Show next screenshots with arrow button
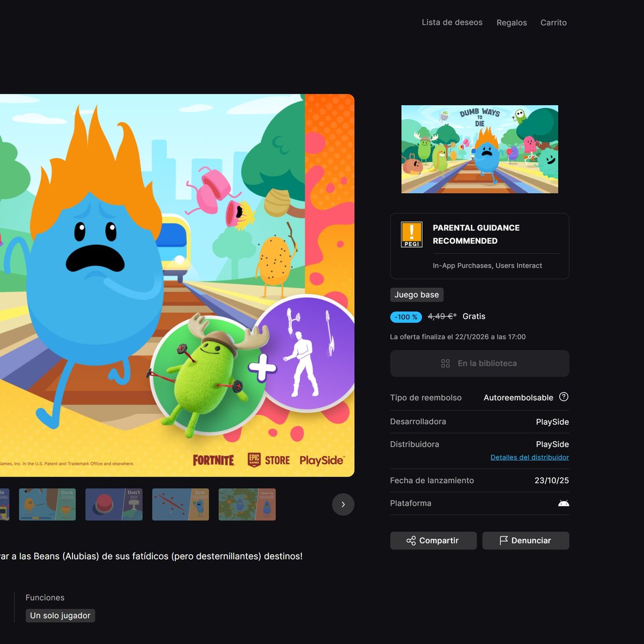 tap(343, 504)
